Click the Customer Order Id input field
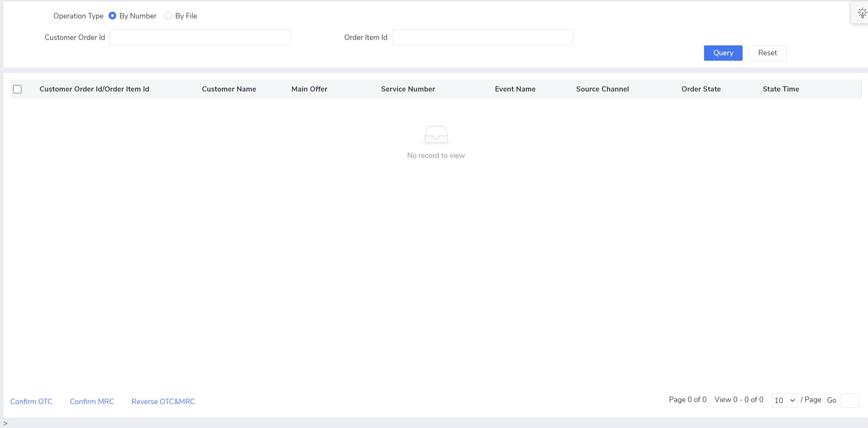 (x=200, y=38)
